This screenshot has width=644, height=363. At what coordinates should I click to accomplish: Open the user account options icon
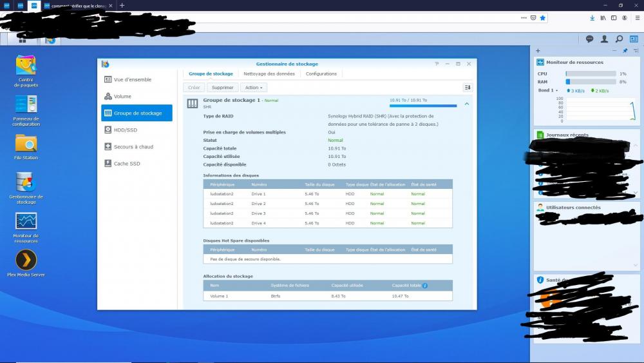[604, 39]
